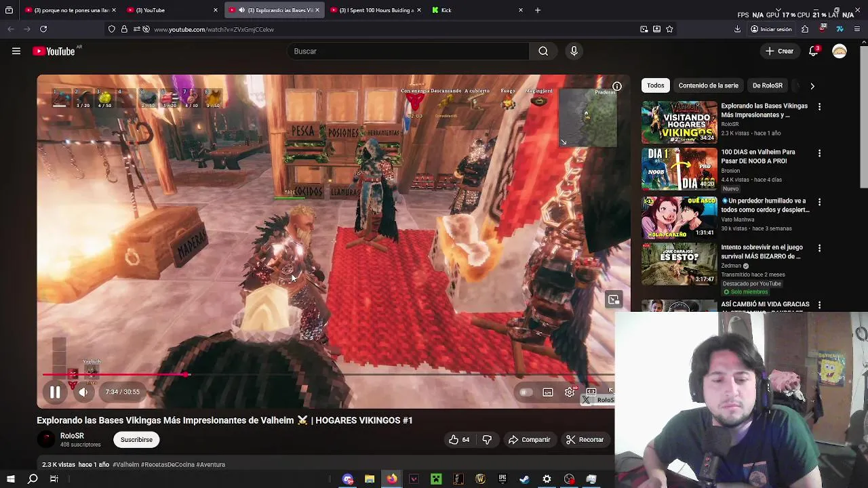
Task: Open Windows taskbar search
Action: 33,479
